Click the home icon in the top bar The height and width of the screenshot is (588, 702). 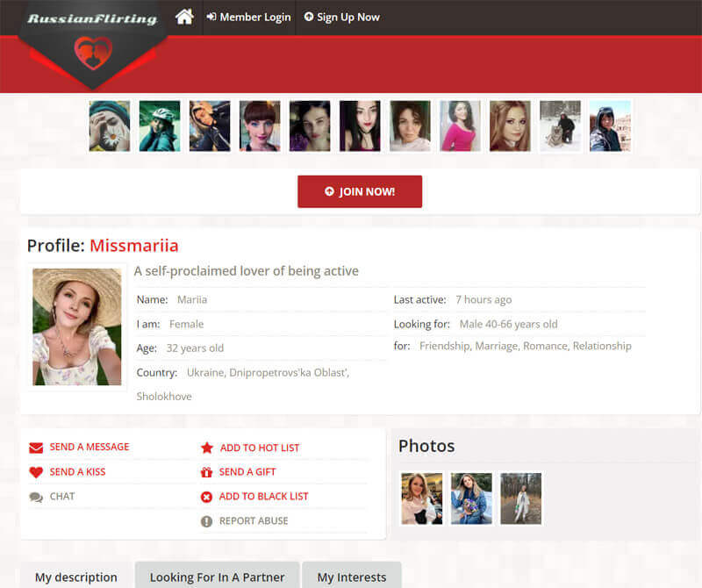(x=184, y=17)
